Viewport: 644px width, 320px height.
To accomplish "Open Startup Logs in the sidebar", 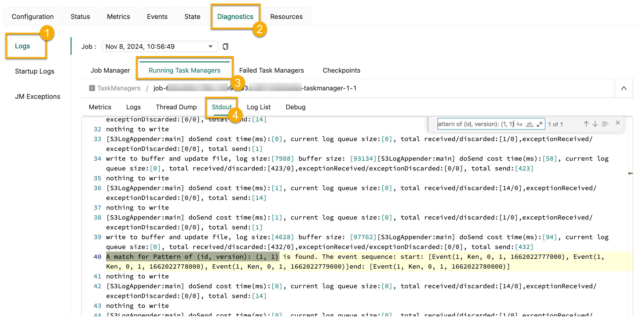I will (x=35, y=71).
